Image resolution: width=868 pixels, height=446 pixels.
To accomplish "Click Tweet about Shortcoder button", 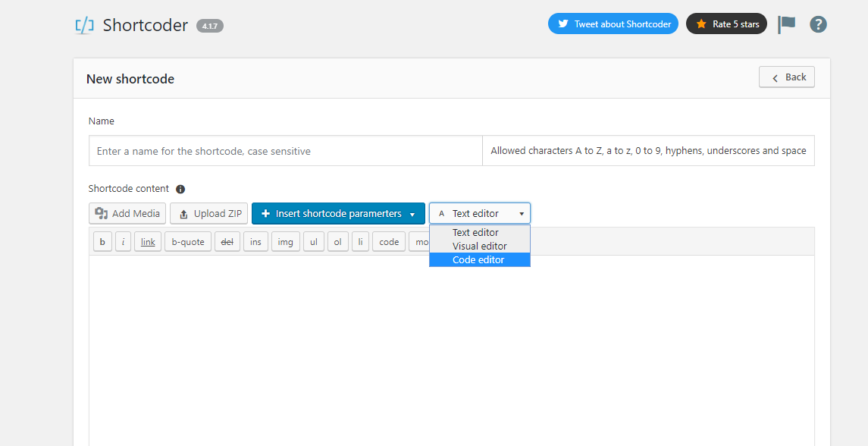I will pos(613,24).
